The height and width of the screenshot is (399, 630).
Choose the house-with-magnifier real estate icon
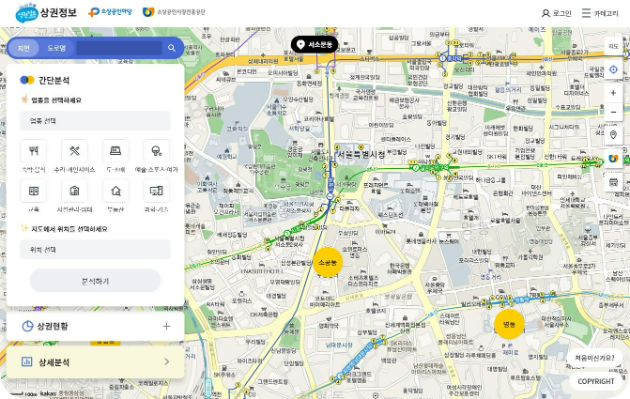click(116, 191)
